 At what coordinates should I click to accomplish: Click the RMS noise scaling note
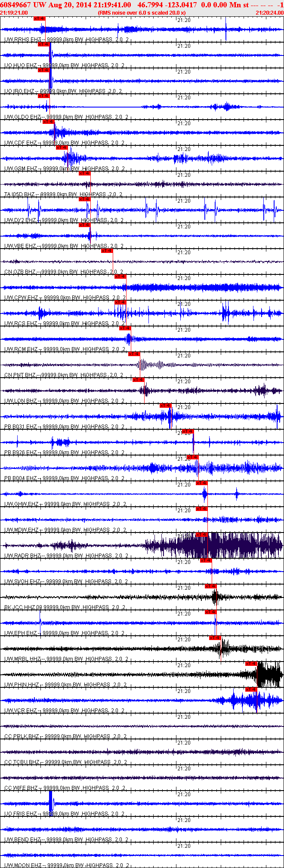[x=142, y=13]
